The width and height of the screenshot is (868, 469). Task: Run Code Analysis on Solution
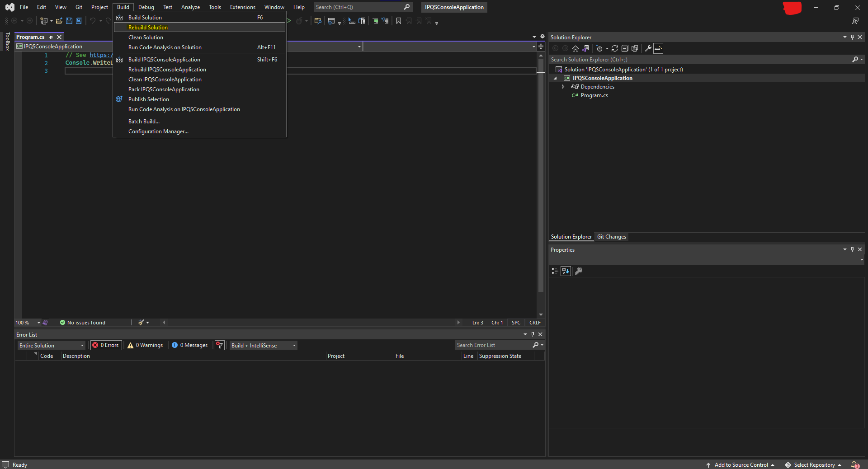(199, 47)
